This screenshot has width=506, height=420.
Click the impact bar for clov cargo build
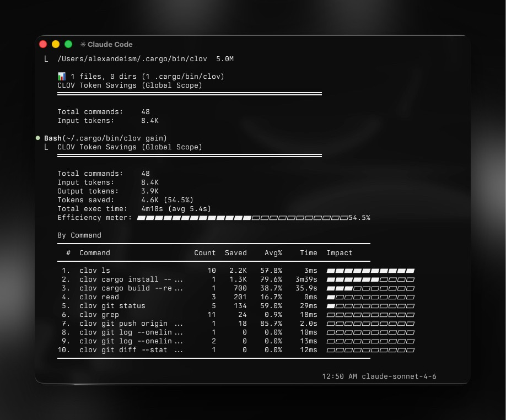pyautogui.click(x=370, y=288)
